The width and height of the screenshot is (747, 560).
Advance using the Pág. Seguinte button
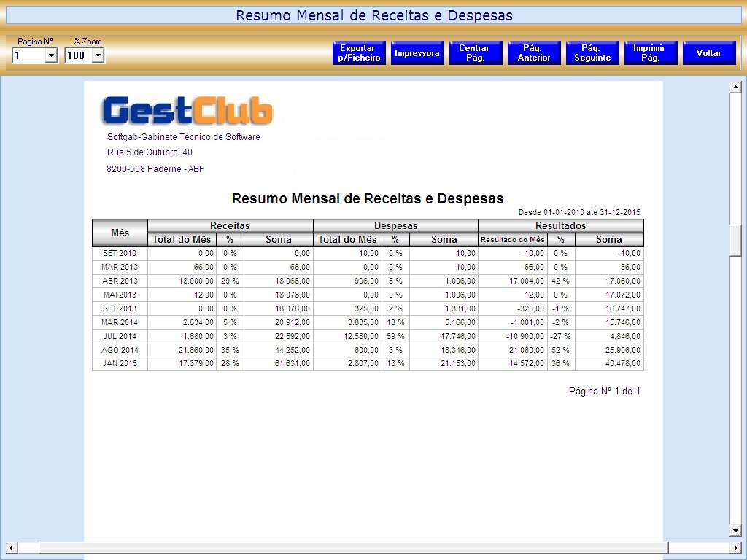[592, 53]
